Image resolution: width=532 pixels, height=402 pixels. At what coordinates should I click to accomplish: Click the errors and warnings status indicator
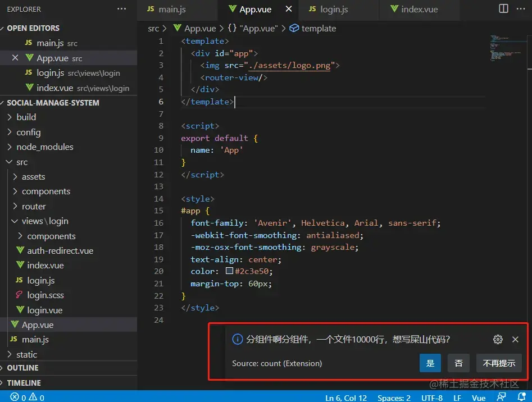tap(27, 398)
